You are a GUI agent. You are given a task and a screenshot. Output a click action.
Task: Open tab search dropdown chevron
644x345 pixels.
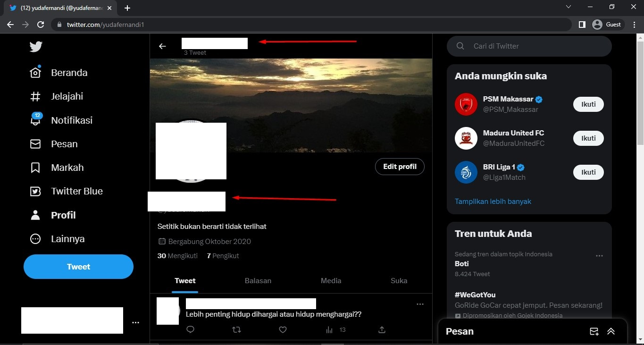[x=569, y=7]
